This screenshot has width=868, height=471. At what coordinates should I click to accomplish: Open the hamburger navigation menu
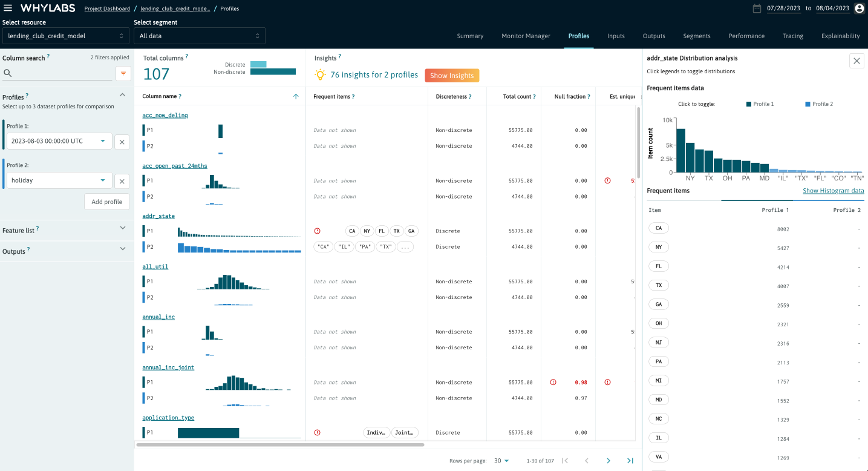(8, 8)
